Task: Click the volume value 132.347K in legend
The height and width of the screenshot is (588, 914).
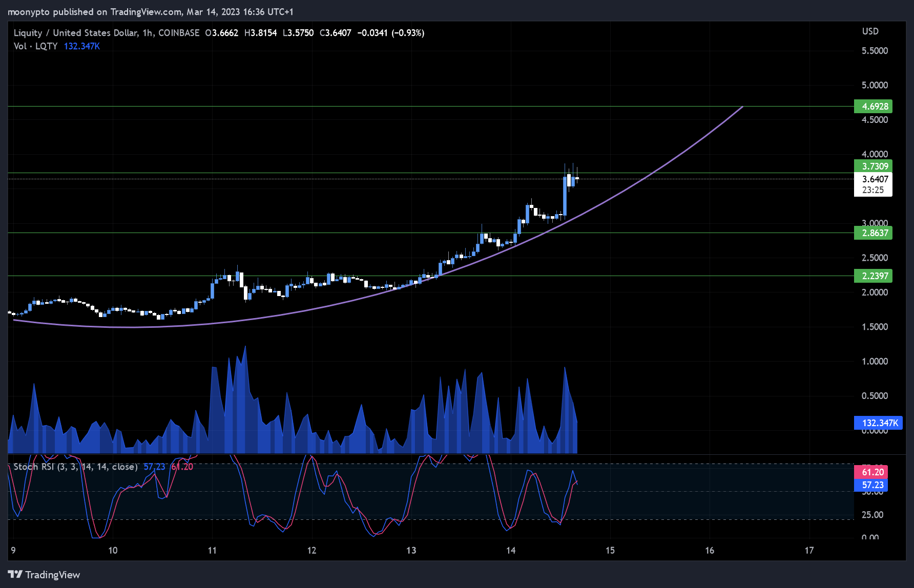Action: (x=82, y=46)
